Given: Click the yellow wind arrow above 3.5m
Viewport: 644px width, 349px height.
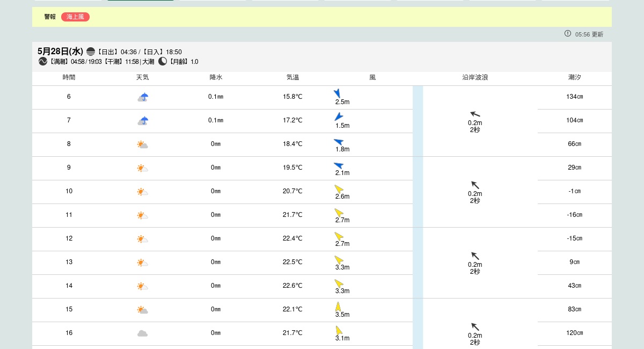Looking at the screenshot, I should point(338,307).
